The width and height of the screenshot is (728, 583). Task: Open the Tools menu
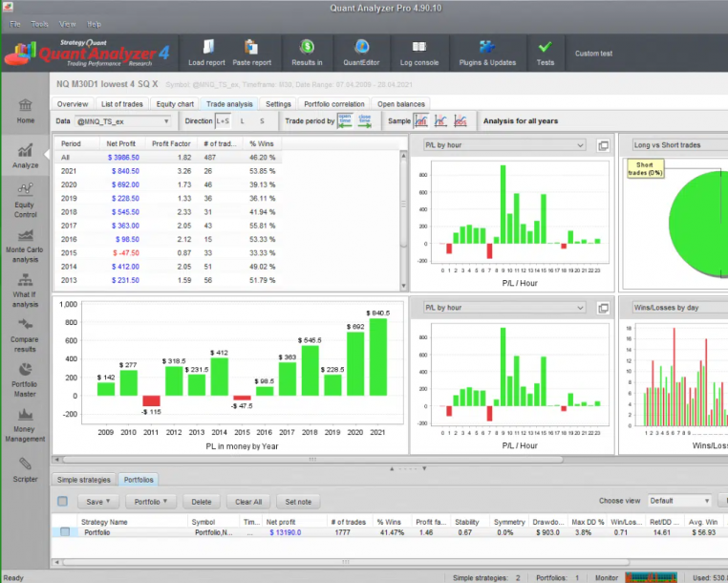point(39,24)
